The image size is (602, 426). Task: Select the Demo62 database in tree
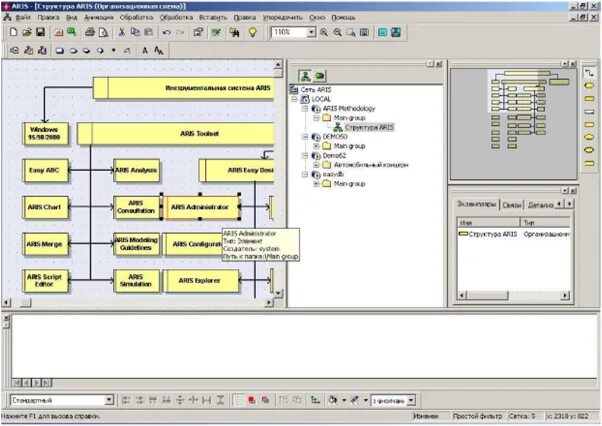coord(334,155)
